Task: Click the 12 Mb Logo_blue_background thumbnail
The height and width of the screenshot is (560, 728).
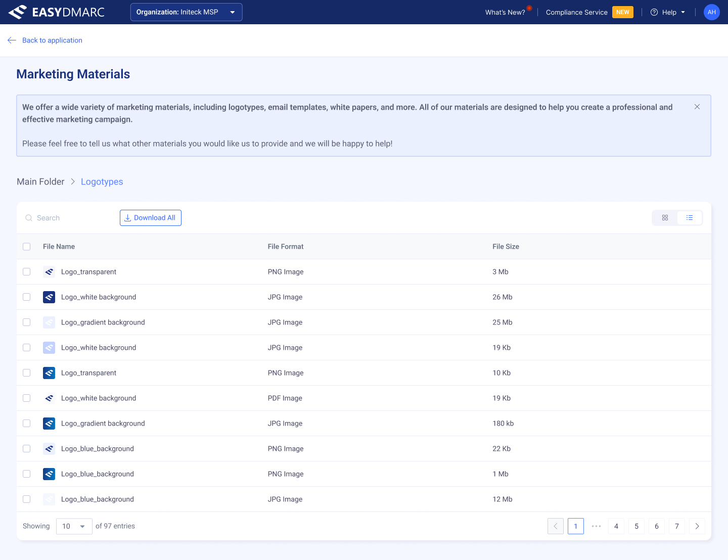Action: coord(49,499)
